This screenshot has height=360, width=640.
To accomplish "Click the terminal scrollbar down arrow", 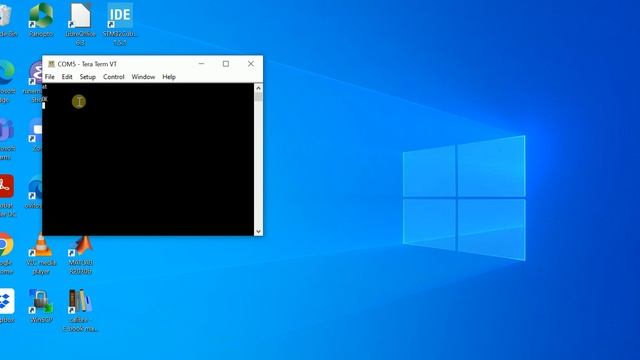I will 258,231.
